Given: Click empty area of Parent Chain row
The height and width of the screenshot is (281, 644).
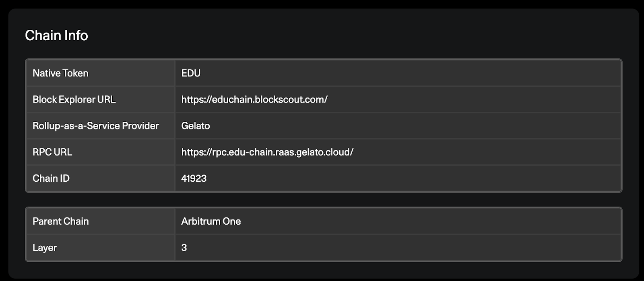Looking at the screenshot, I should 431,221.
